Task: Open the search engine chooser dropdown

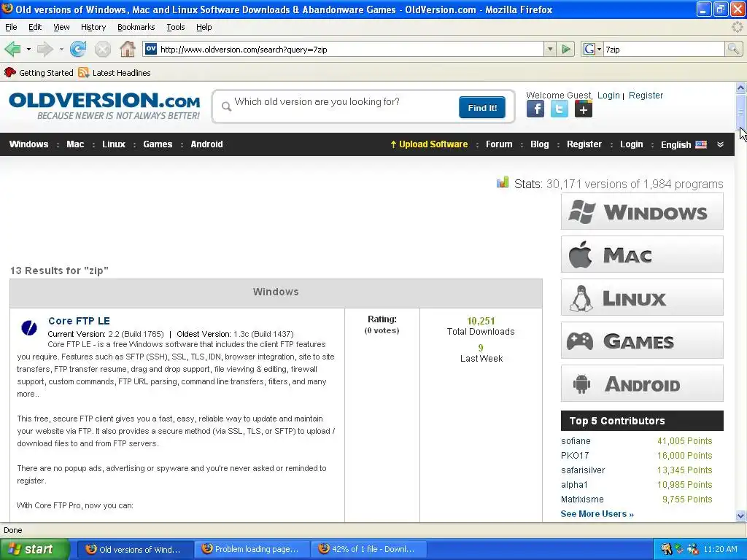Action: pos(599,49)
